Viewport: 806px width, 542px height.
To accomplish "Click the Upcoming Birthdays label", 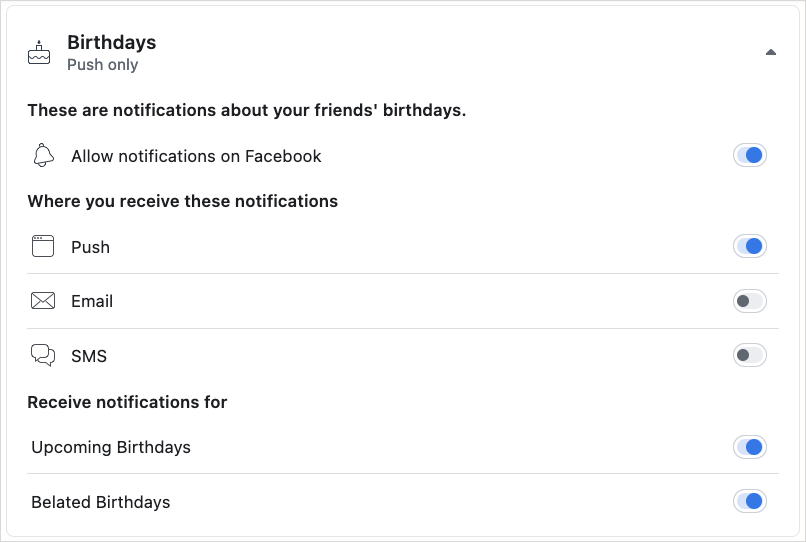I will pos(111,447).
